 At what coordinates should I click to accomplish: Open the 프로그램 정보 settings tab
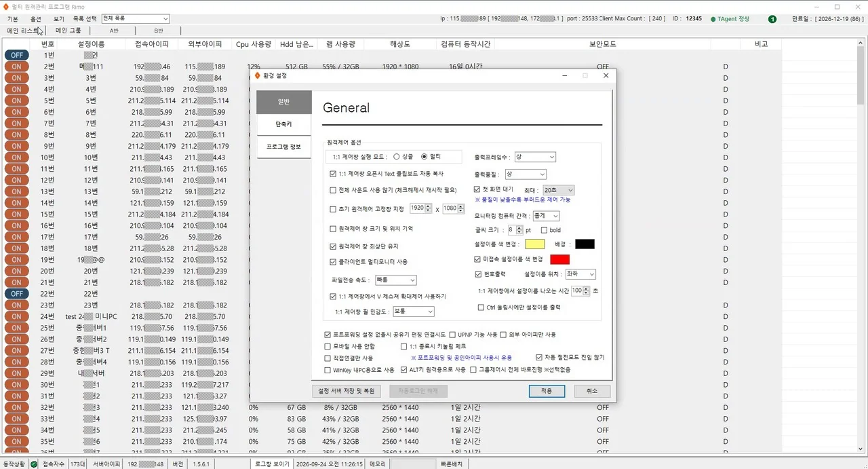284,147
